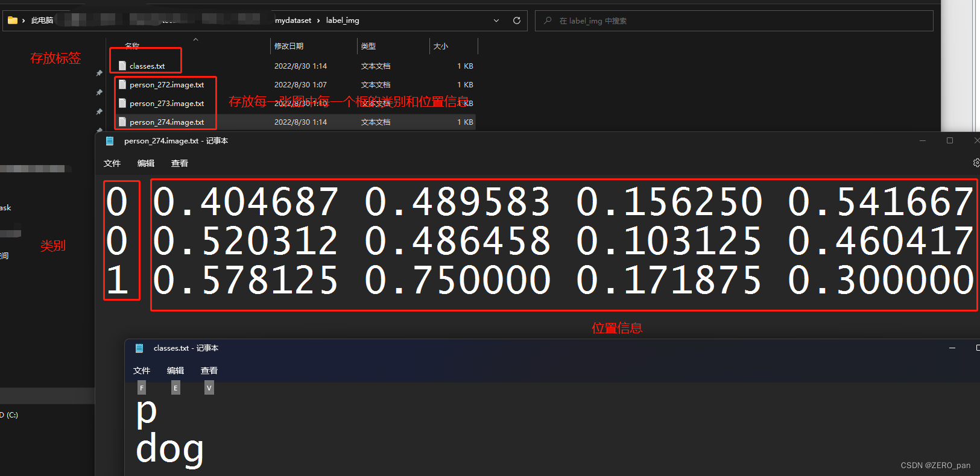The height and width of the screenshot is (476, 980).
Task: Sort files by the 修改日期 column
Action: tap(289, 46)
